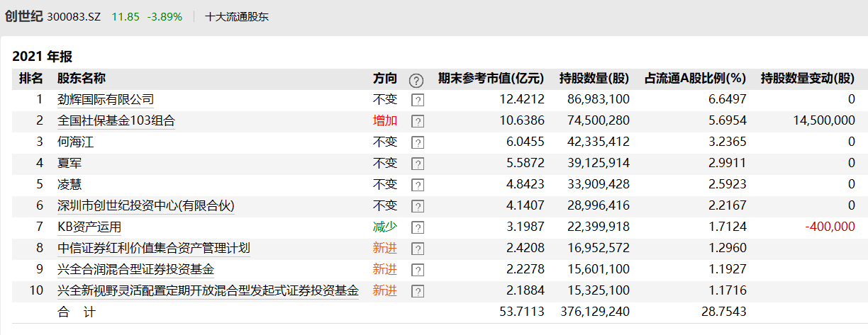
Task: Select the 十大流通股东 tab label
Action: [x=237, y=16]
